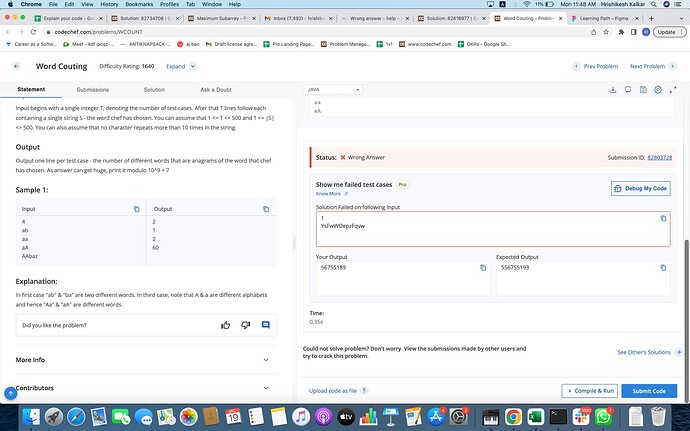690x431 pixels.
Task: Click the save code icon in editor toolbar
Action: pos(643,90)
